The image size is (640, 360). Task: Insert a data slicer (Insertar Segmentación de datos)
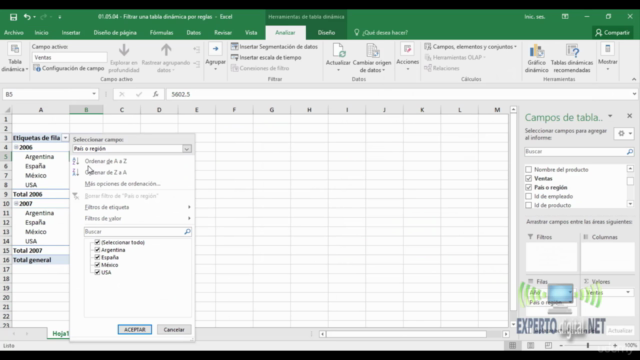(x=274, y=47)
